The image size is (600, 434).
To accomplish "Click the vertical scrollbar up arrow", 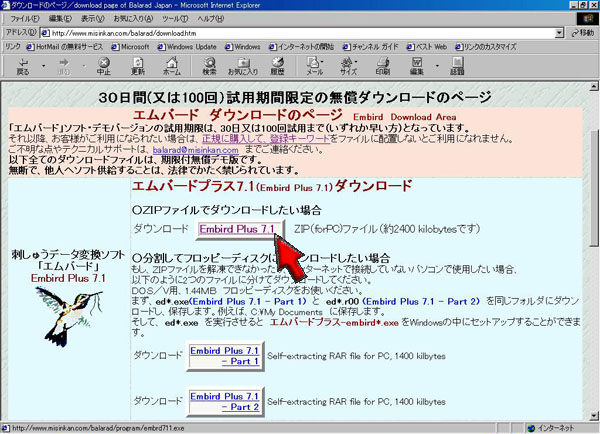I will [x=594, y=86].
